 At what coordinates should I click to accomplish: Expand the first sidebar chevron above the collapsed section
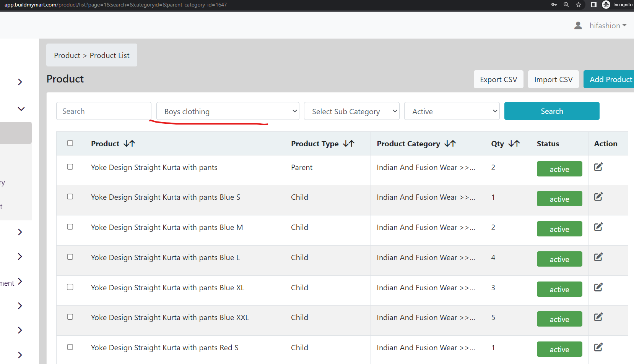tap(20, 82)
